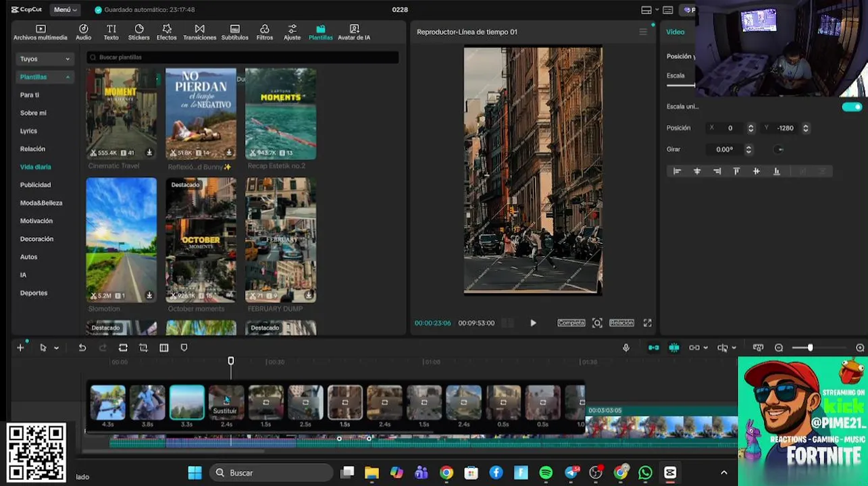The height and width of the screenshot is (486, 868).
Task: Open the Transiciones panel
Action: (x=199, y=32)
